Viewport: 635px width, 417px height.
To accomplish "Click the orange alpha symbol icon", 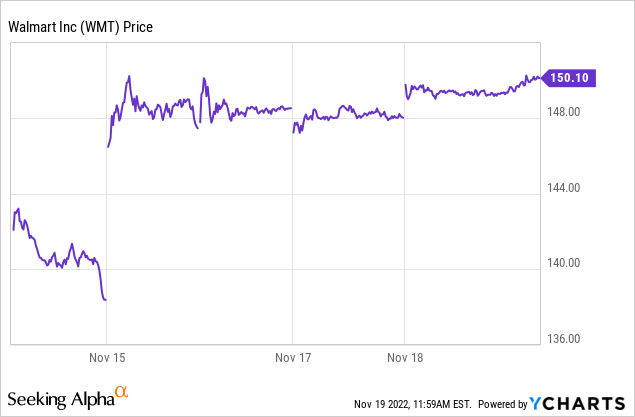I will click(121, 393).
